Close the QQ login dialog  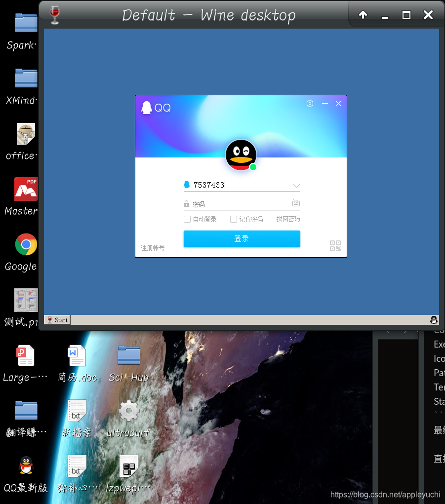click(338, 104)
